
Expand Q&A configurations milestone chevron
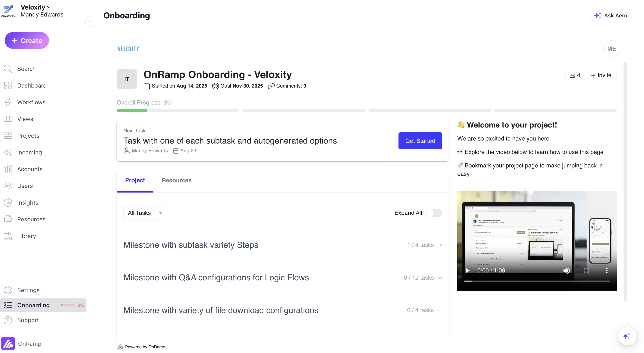tap(440, 278)
